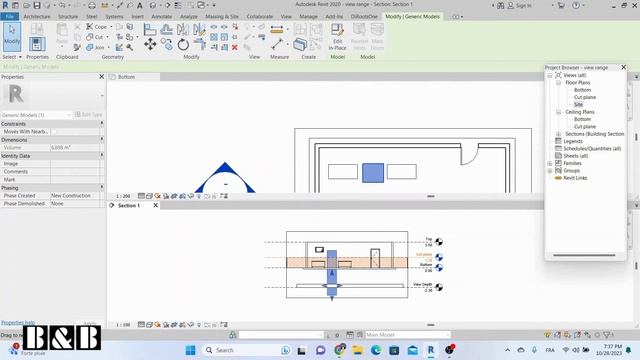
Task: Click the Text (A) quick access icon
Action: pyautogui.click(x=140, y=5)
